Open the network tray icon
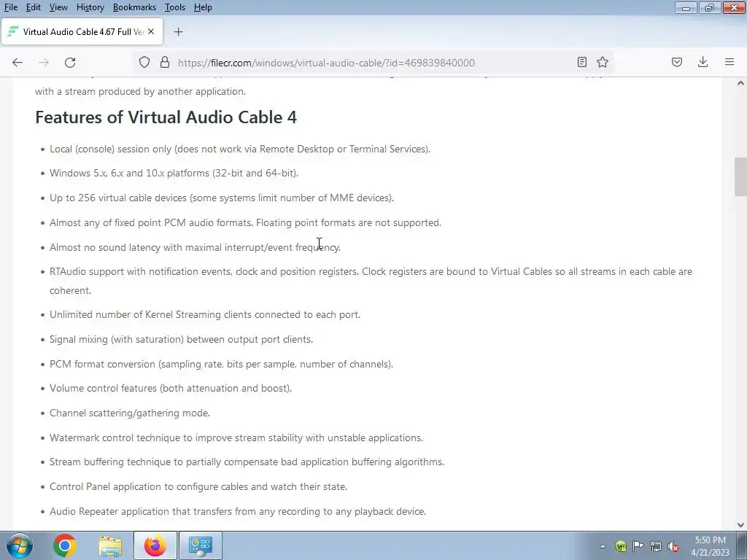 (x=656, y=546)
